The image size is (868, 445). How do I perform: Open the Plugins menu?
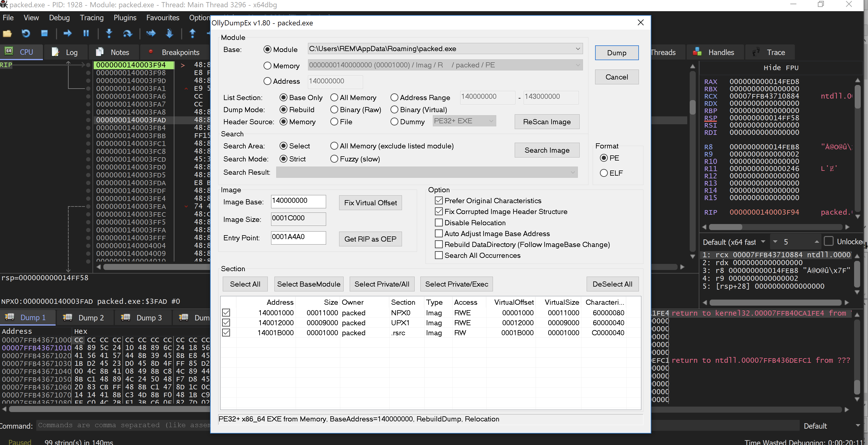(x=125, y=18)
